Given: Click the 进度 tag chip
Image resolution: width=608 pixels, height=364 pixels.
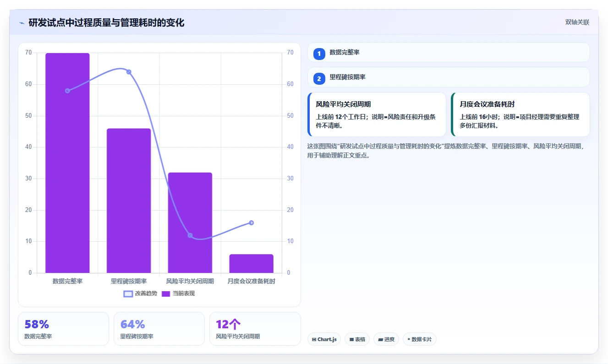Looking at the screenshot, I should pos(386,339).
